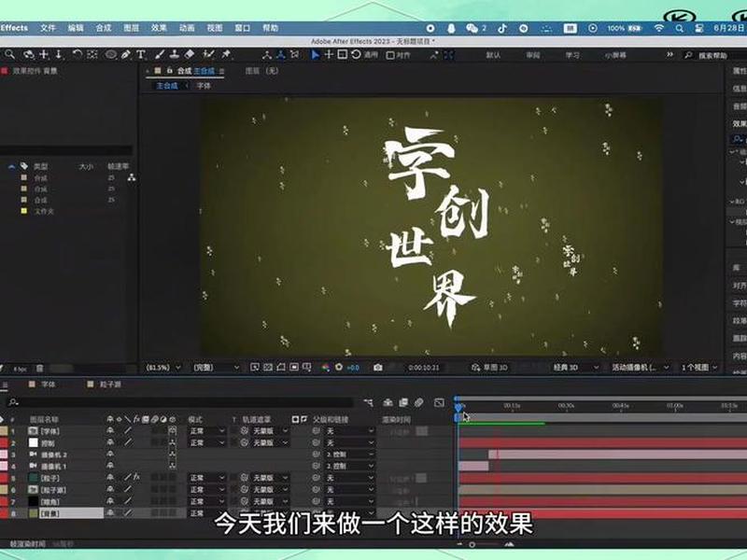The height and width of the screenshot is (560, 747).
Task: Select the Zoom magnifier tool
Action: point(9,55)
